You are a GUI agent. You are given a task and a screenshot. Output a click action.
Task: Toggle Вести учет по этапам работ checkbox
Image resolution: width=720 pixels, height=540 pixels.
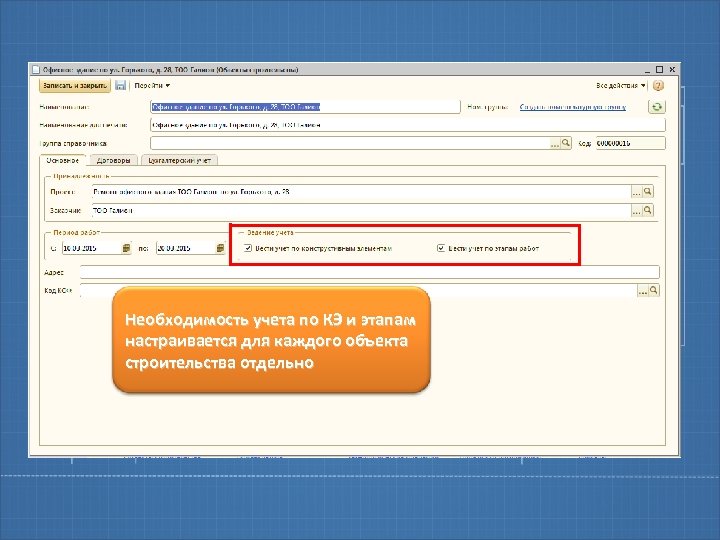click(441, 248)
